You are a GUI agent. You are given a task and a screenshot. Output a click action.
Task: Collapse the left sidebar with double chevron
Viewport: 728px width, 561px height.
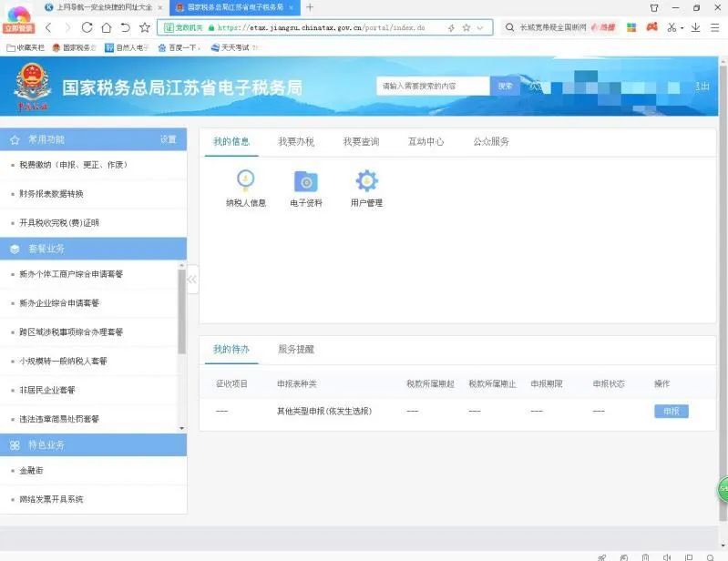(x=191, y=280)
